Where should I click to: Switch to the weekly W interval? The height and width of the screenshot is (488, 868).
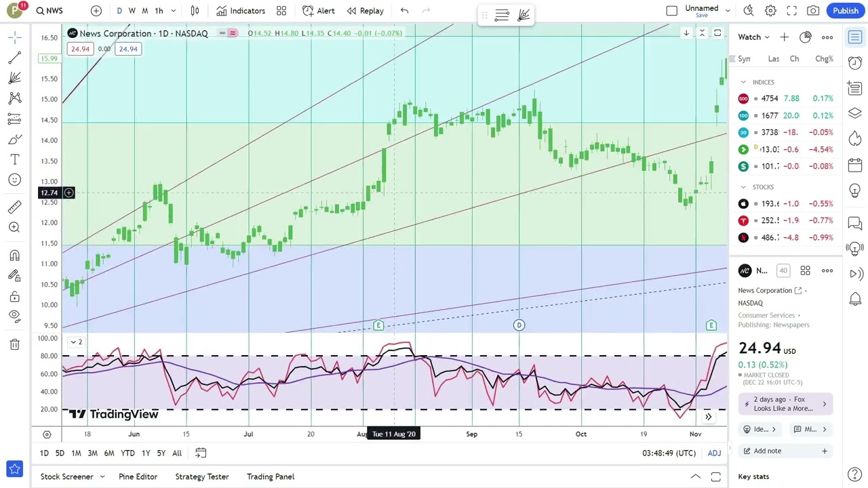tap(132, 11)
